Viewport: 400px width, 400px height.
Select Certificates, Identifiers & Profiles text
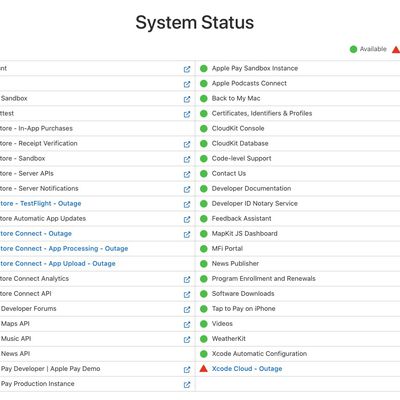coord(262,113)
